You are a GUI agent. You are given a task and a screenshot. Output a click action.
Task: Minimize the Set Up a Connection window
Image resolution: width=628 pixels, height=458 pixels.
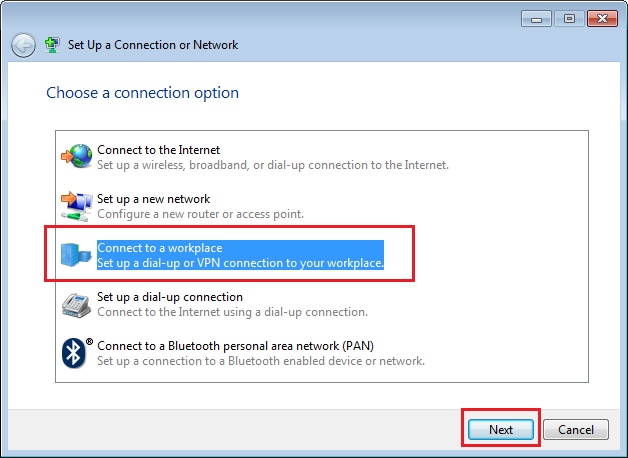pos(537,18)
